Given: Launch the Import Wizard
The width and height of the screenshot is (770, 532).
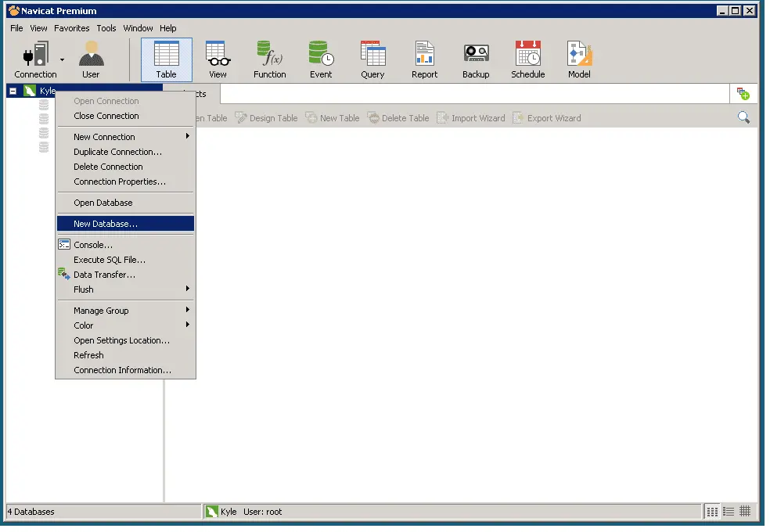Looking at the screenshot, I should tap(471, 118).
